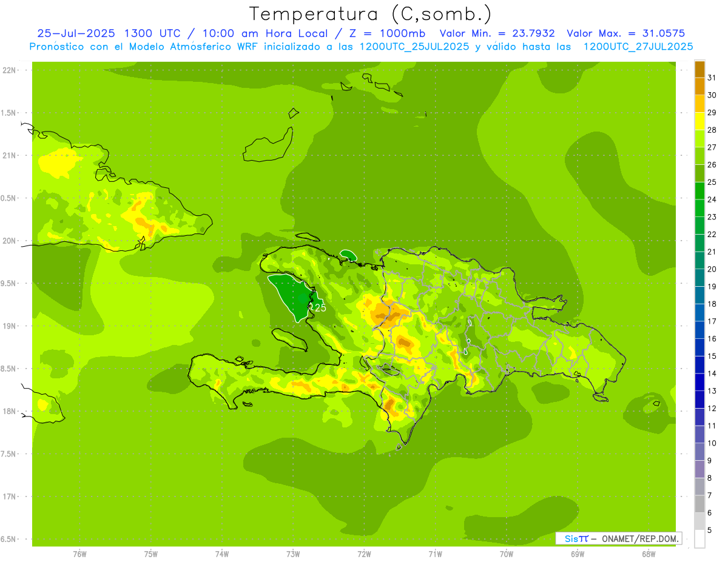This screenshot has height=562, width=728.
Task: Click the '73W' longitude label
Action: (x=293, y=554)
